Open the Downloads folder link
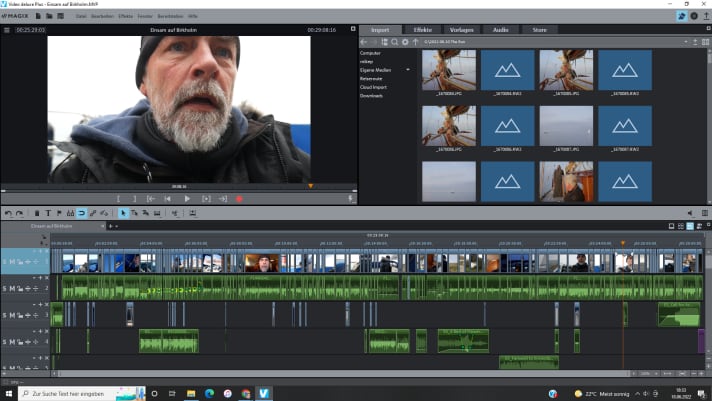The image size is (712, 401). click(x=371, y=96)
